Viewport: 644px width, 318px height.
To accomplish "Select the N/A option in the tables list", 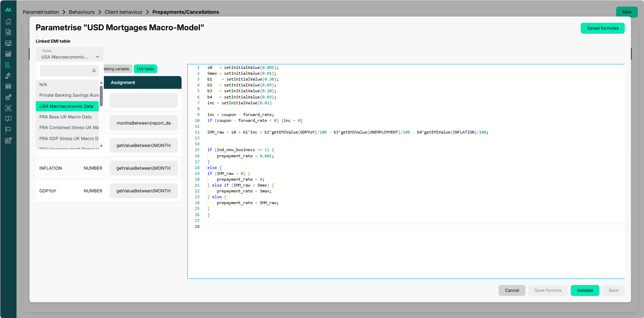I will coord(43,84).
